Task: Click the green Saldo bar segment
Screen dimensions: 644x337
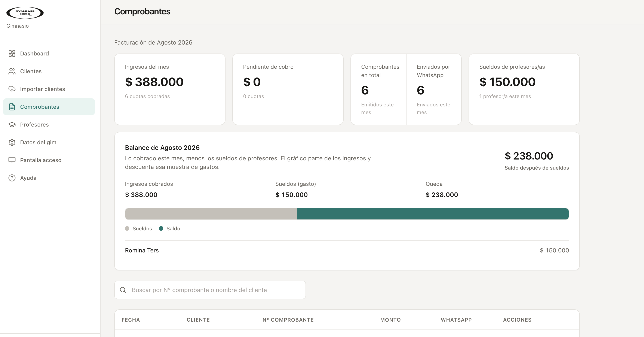Action: point(433,214)
